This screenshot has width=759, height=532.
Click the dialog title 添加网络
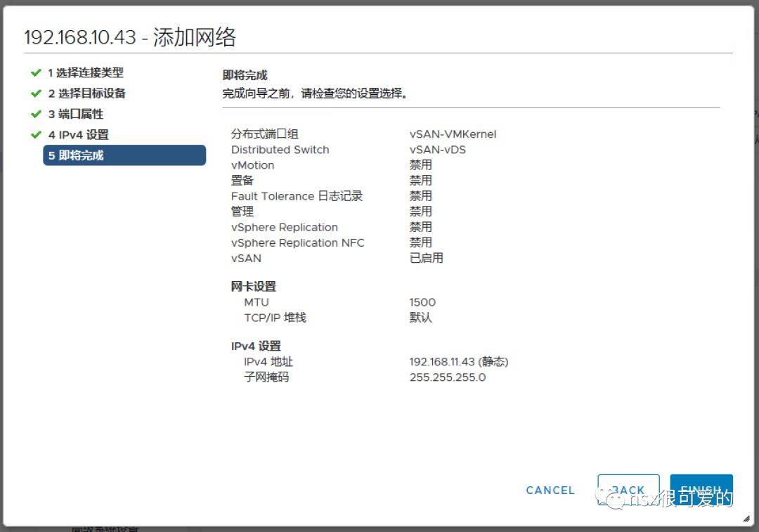click(x=195, y=37)
